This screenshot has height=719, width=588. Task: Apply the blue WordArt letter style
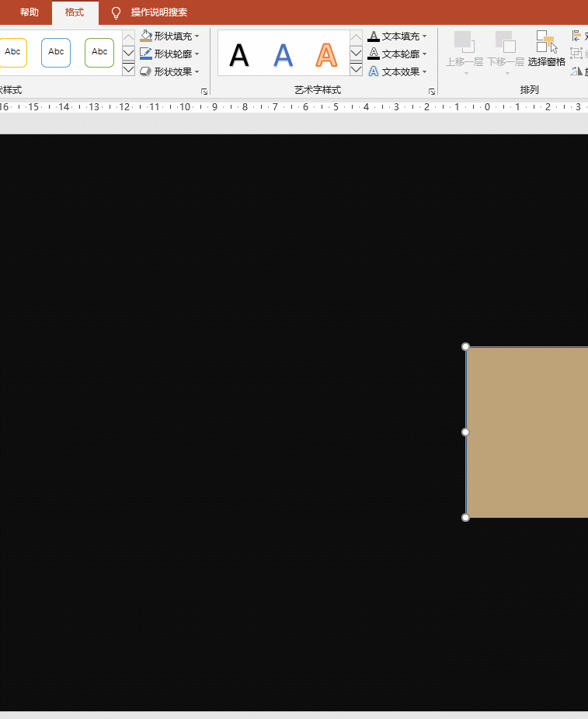point(284,54)
